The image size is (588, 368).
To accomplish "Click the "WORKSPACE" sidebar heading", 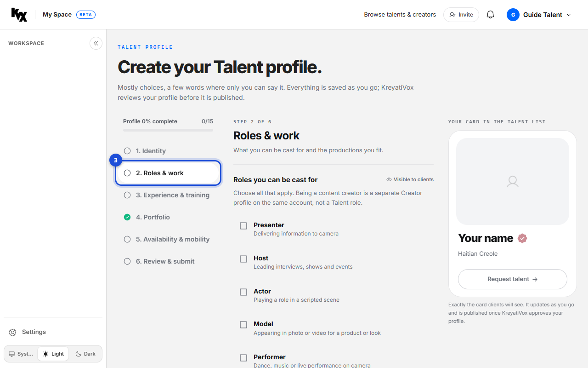I will pyautogui.click(x=26, y=43).
